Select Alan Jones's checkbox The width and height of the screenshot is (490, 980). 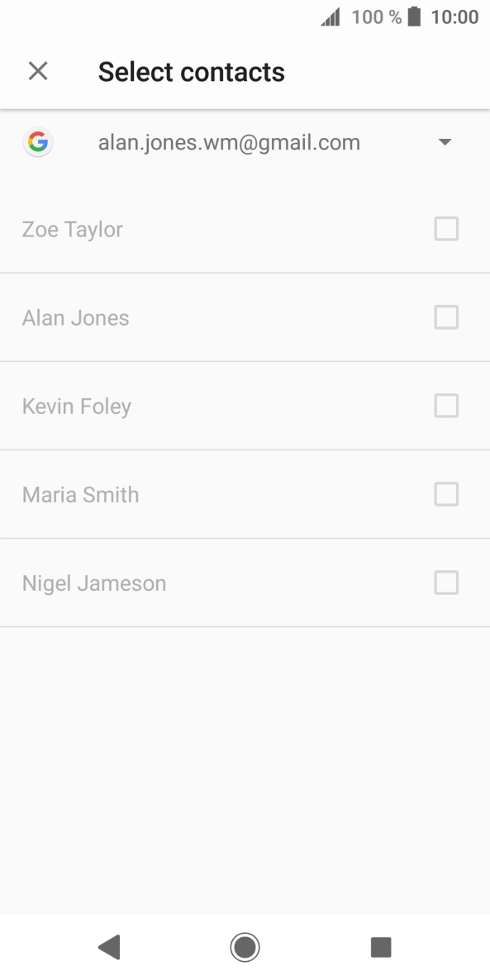(446, 317)
